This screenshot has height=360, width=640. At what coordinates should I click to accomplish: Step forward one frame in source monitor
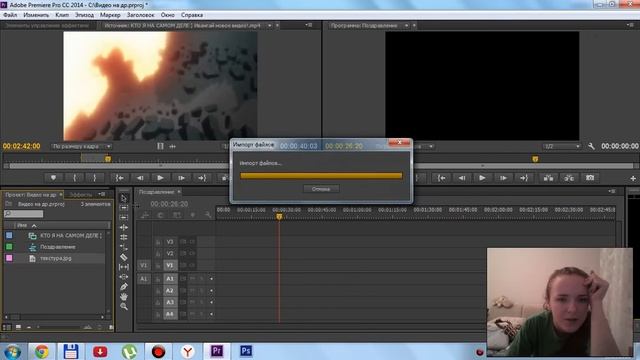click(181, 178)
